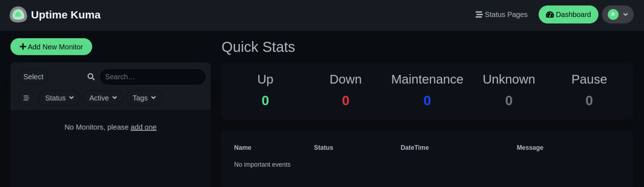Click the logo inside the navbar brand
This screenshot has height=187, width=644.
[18, 14]
